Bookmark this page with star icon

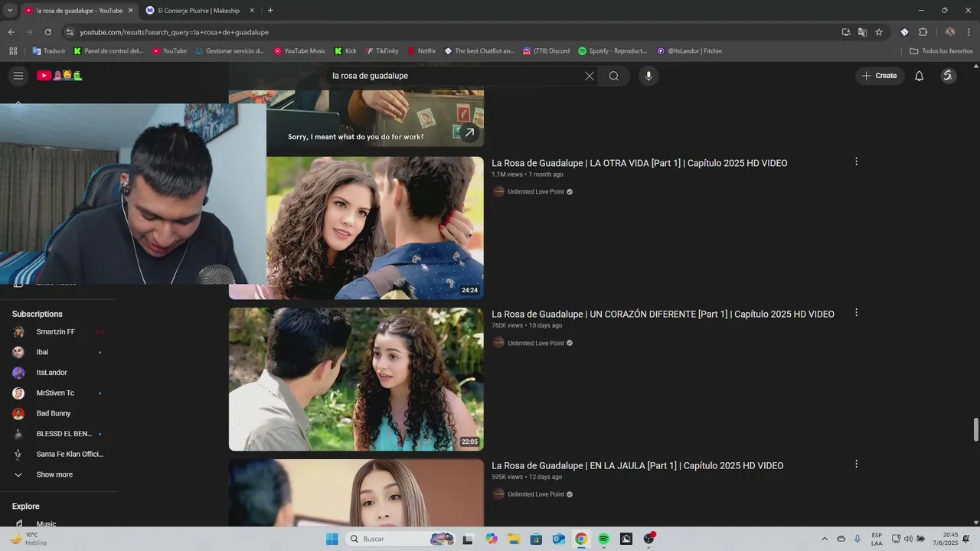[879, 32]
